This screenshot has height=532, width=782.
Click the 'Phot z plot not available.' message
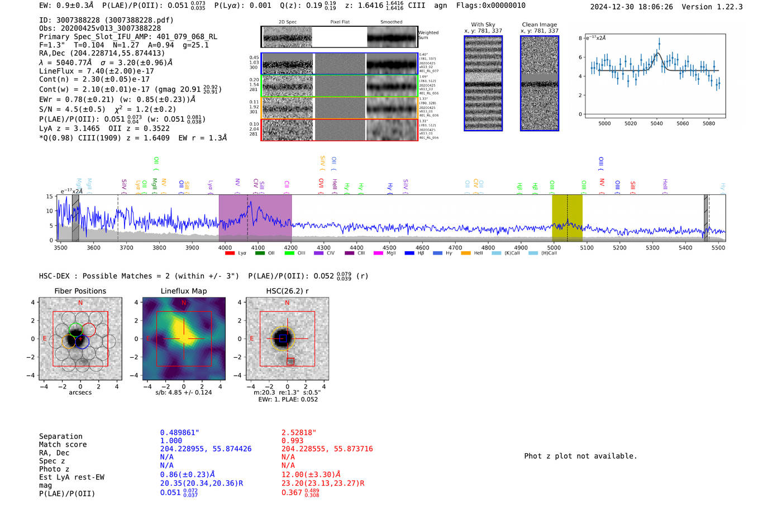[580, 456]
